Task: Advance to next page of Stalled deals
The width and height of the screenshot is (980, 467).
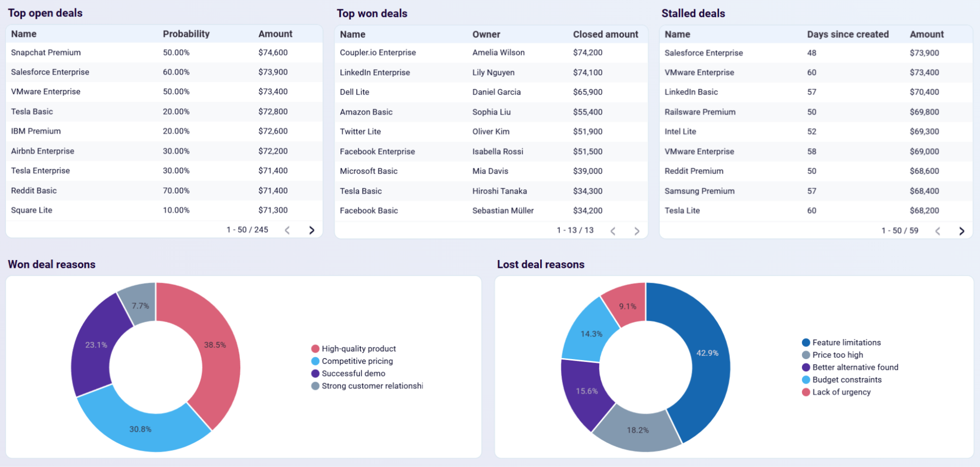Action: pos(962,230)
